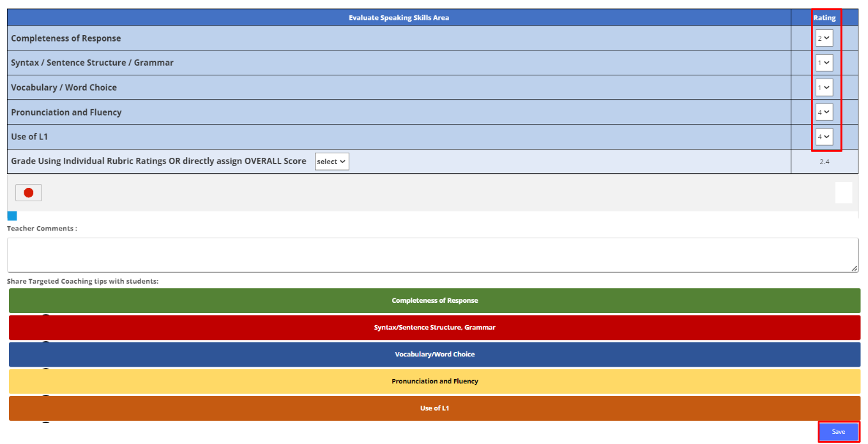868x444 pixels.
Task: Expand yellow Pronunciation and Fluency coaching tips
Action: [x=434, y=381]
